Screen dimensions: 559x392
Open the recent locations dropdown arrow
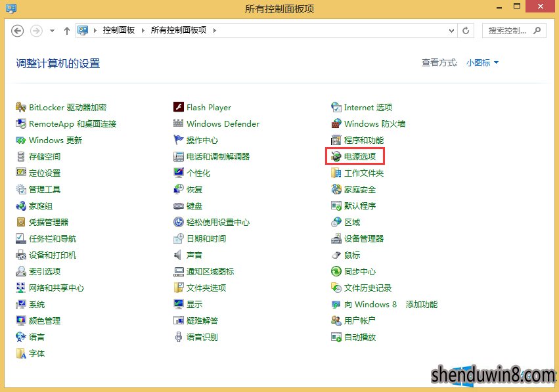coord(52,31)
